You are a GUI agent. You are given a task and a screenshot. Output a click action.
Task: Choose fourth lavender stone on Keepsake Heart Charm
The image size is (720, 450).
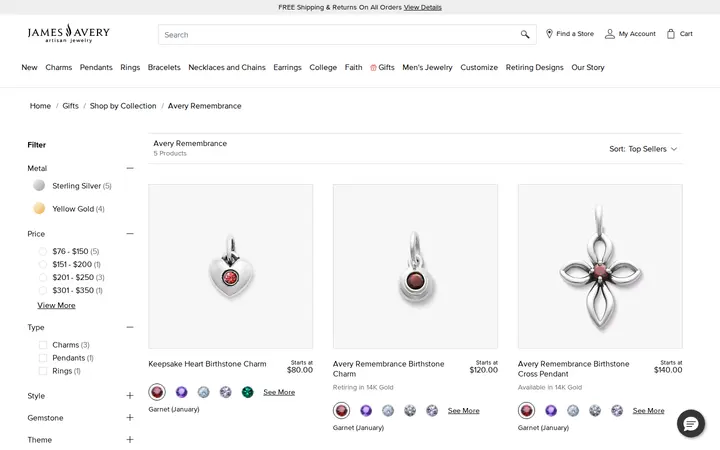click(225, 392)
